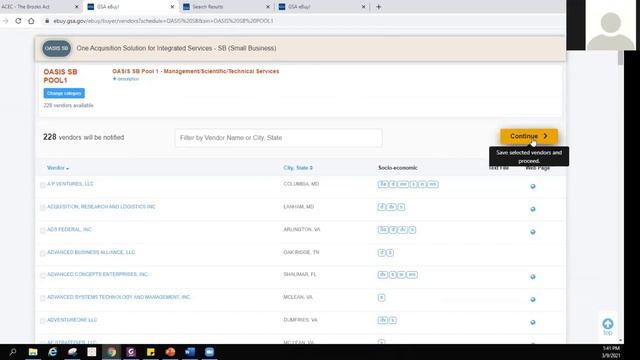Open the purple app icon on the taskbar
Viewport: 640px width, 360px height.
coord(131,352)
